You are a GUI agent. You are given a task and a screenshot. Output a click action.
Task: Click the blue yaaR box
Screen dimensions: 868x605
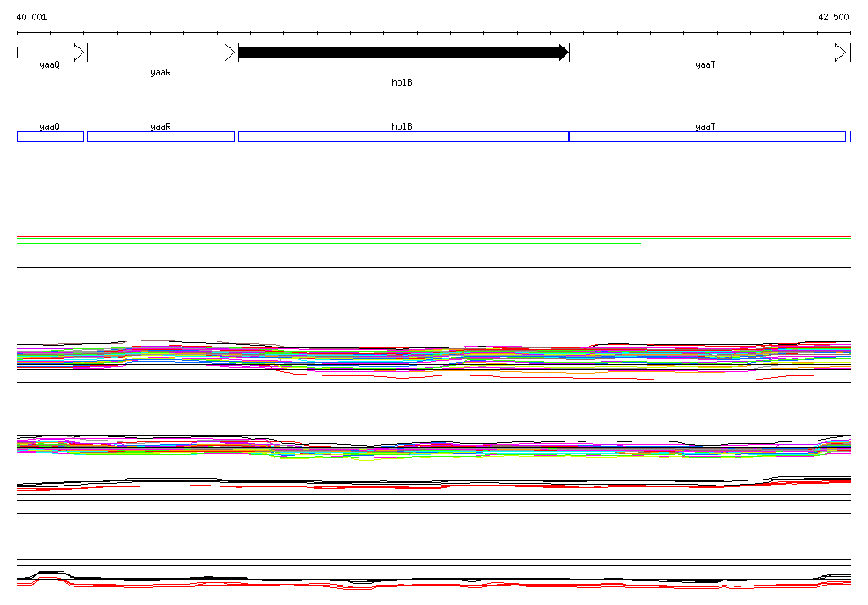(161, 136)
